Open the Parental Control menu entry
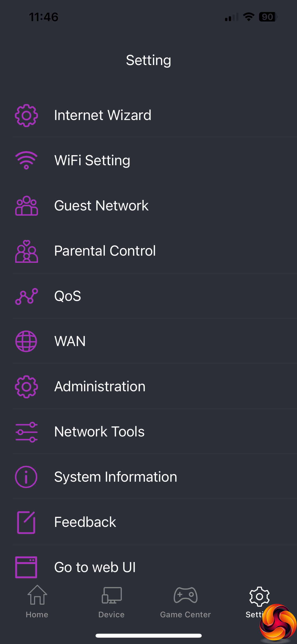The image size is (297, 644). 105,251
